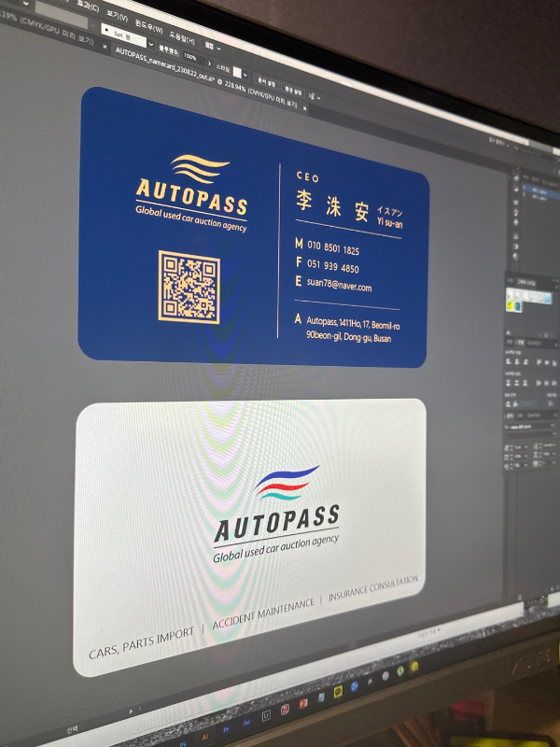Open the workspace arrangement icon beside 도움말
The image size is (560, 747).
[209, 45]
